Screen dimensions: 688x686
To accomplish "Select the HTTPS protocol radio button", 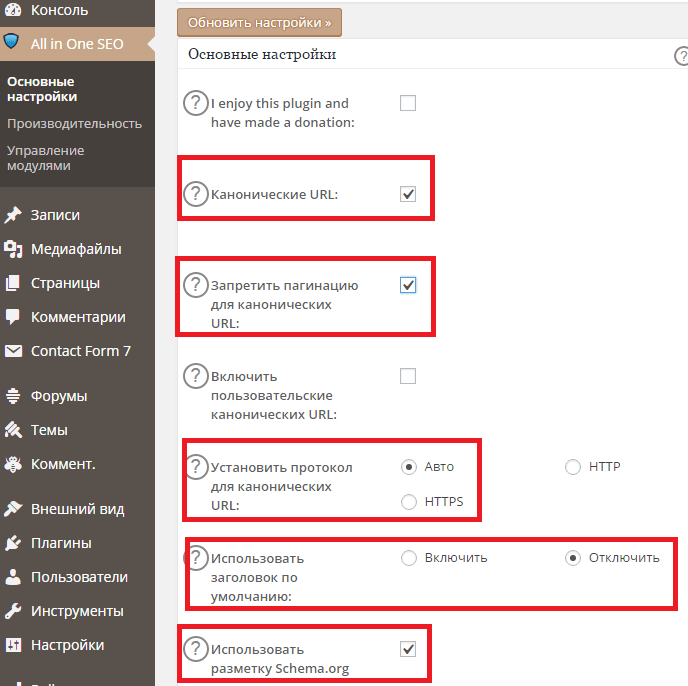I will [409, 502].
